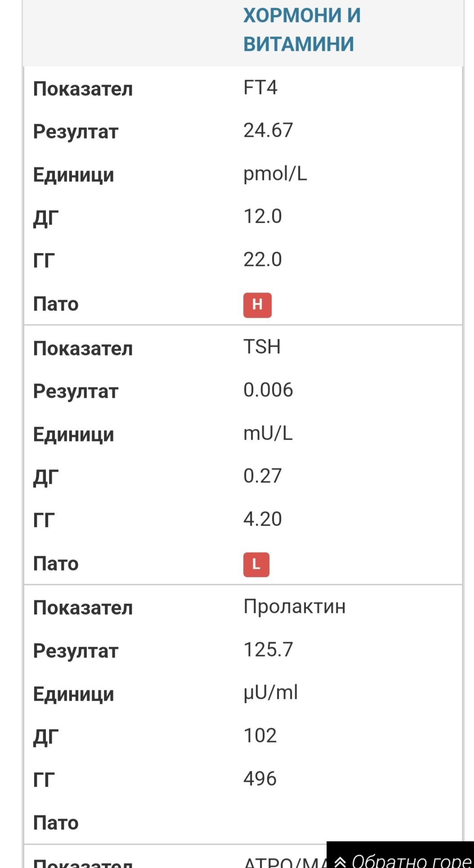The image size is (474, 868).
Task: Click the red L flag badge for TSH
Action: click(256, 564)
